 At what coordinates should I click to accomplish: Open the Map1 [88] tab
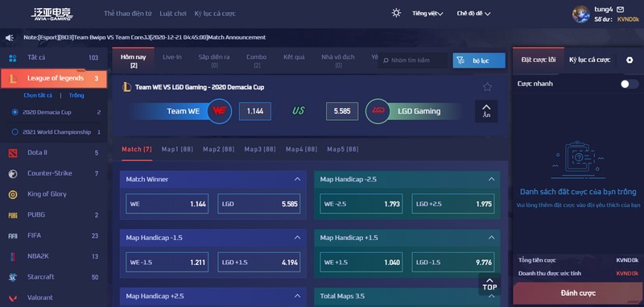click(x=177, y=149)
